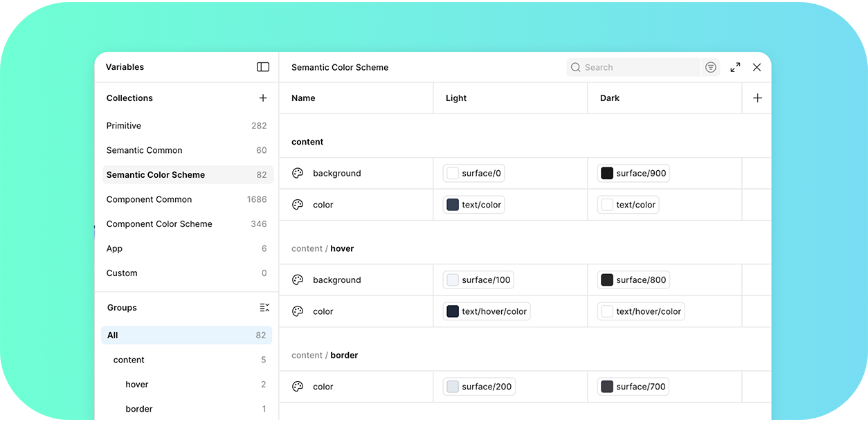Select the Semantic Common collection
Viewport: 868px width, 422px height.
coord(144,149)
